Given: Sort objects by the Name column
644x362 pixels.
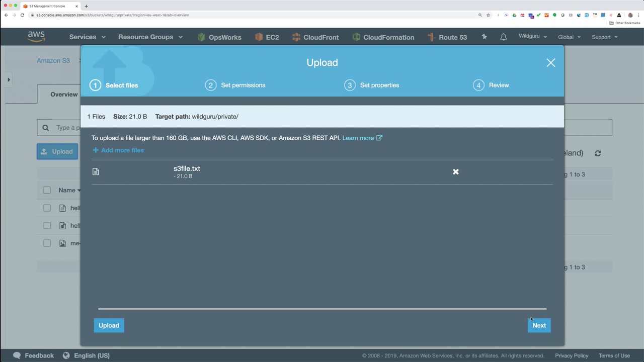Looking at the screenshot, I should (x=69, y=190).
